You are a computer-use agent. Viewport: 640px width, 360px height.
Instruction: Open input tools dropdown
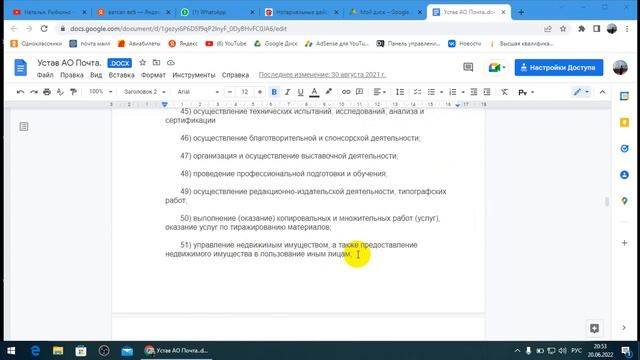click(526, 92)
